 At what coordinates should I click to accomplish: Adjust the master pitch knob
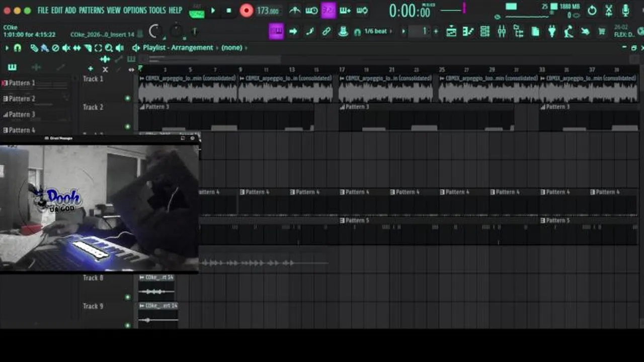point(176,32)
